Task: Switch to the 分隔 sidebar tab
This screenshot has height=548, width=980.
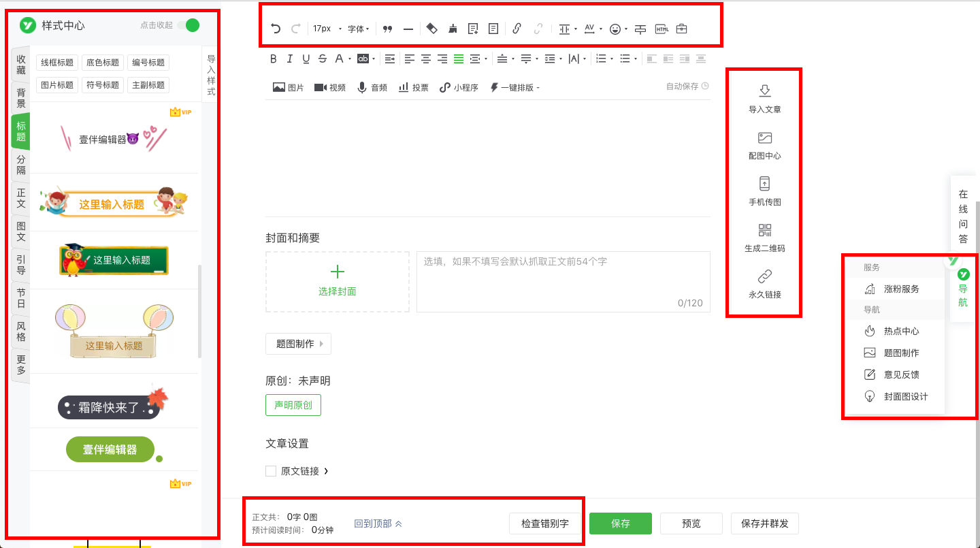Action: pyautogui.click(x=21, y=165)
